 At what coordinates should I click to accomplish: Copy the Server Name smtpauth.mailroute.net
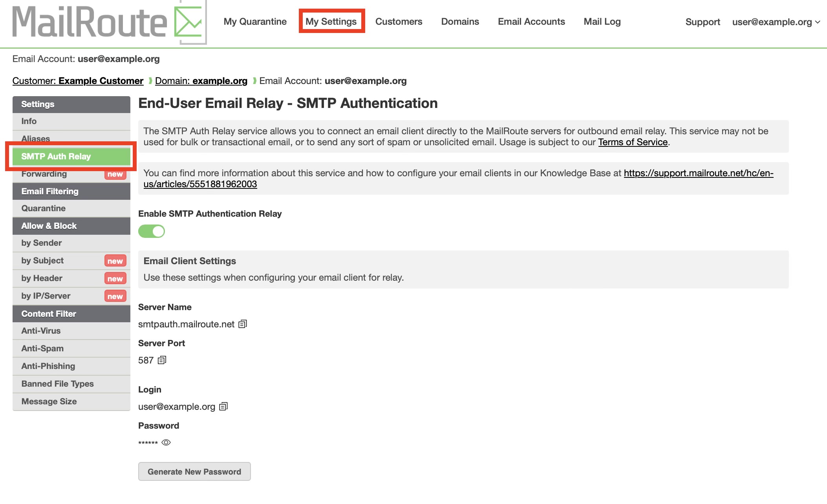point(243,324)
